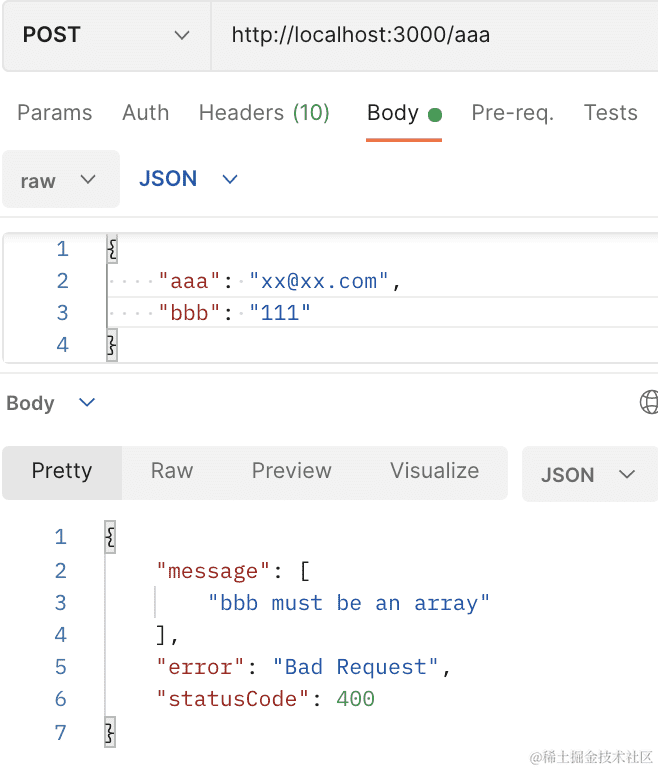Click the localhost:3000/aaa URL field
The height and width of the screenshot is (770, 658).
(430, 35)
